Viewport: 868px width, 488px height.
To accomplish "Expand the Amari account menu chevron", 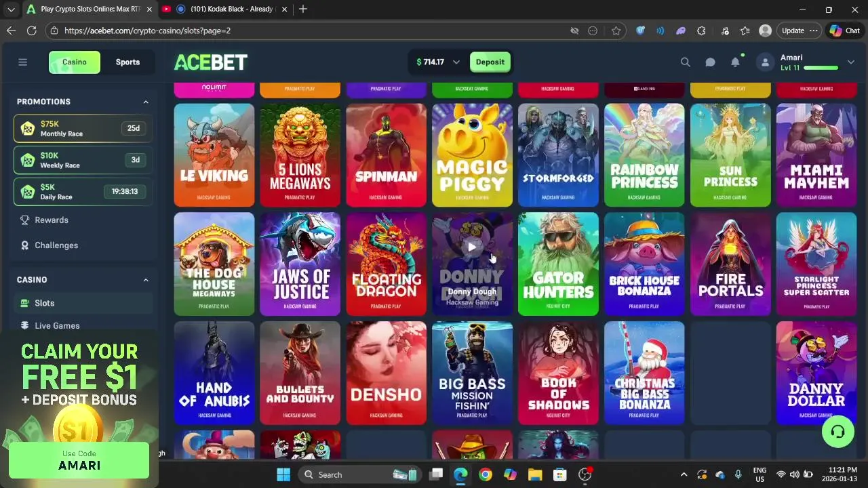I will (850, 62).
